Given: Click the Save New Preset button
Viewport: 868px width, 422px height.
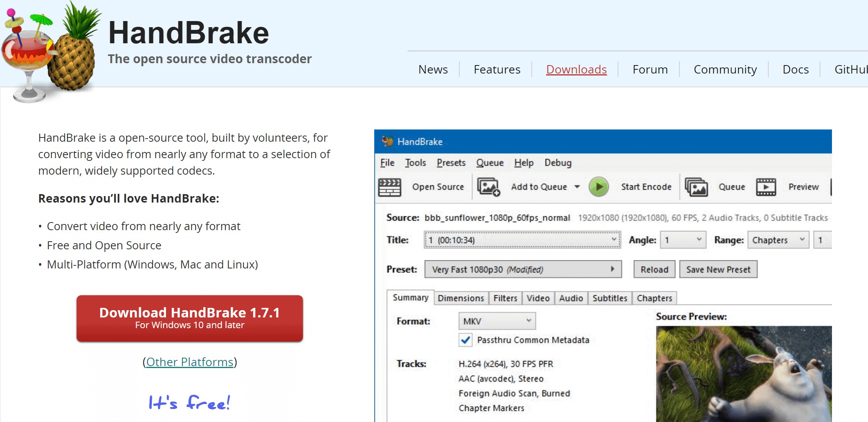Looking at the screenshot, I should pos(718,269).
